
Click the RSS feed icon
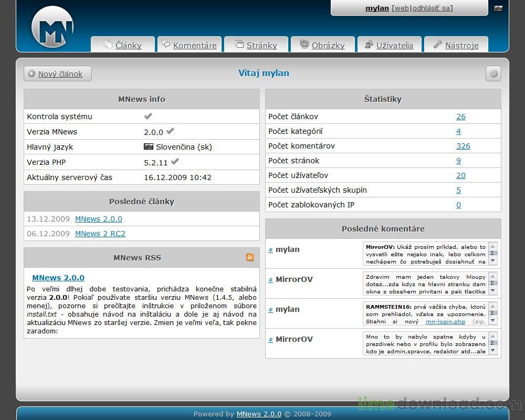tap(250, 257)
